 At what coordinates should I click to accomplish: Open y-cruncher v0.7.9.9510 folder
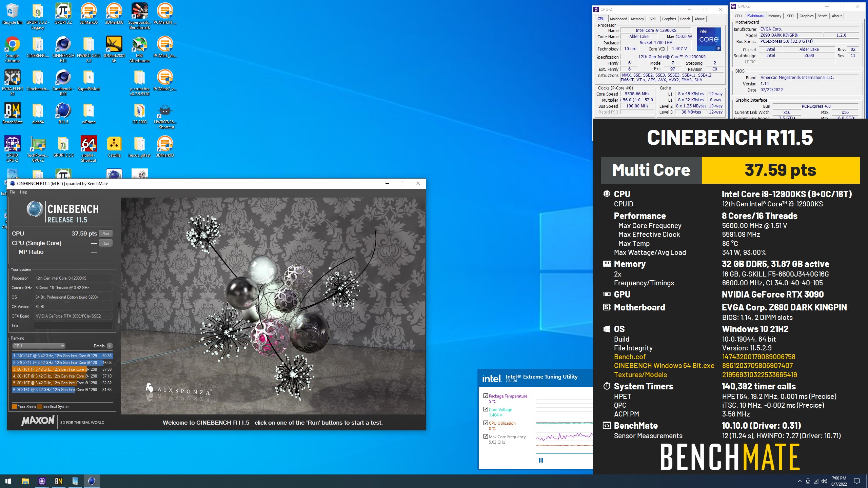click(140, 82)
